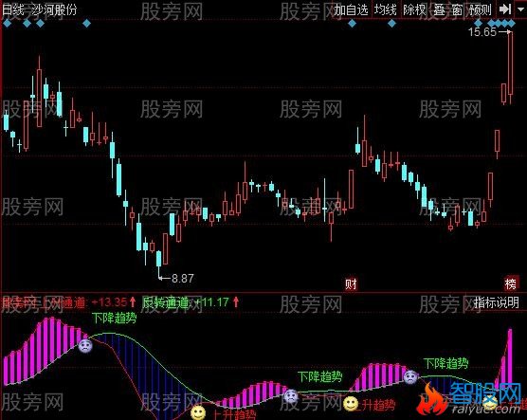
Task: Click the 反转通道 +11.17 value
Action: (x=212, y=302)
